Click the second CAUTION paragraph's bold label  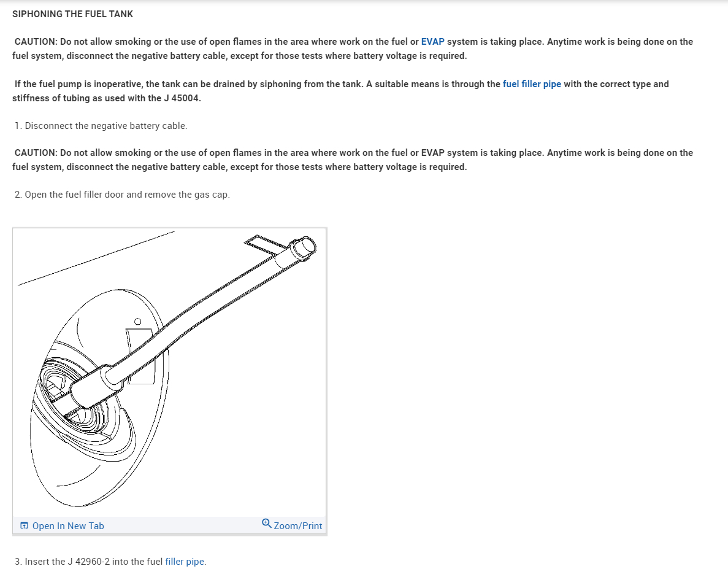36,153
